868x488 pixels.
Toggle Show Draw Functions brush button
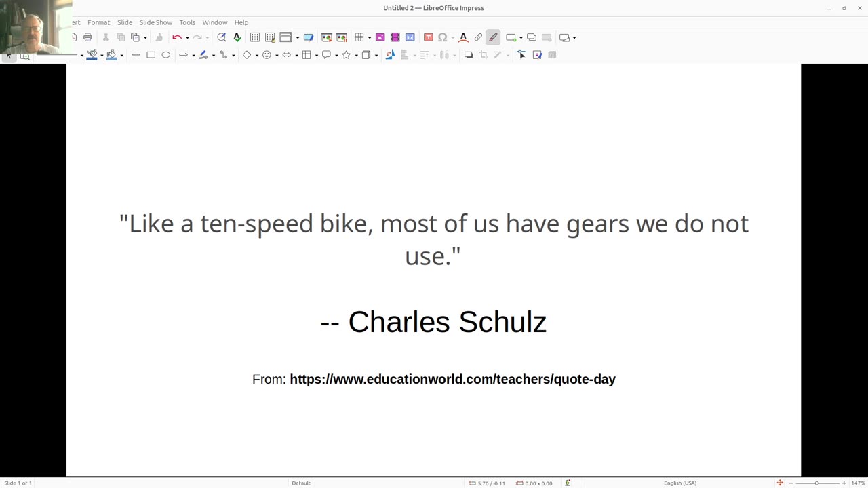tap(493, 37)
